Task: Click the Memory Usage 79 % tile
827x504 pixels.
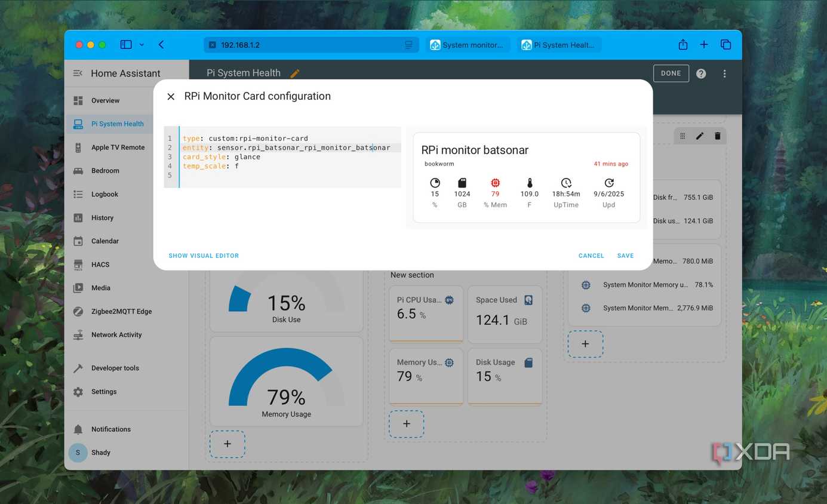Action: (x=426, y=376)
